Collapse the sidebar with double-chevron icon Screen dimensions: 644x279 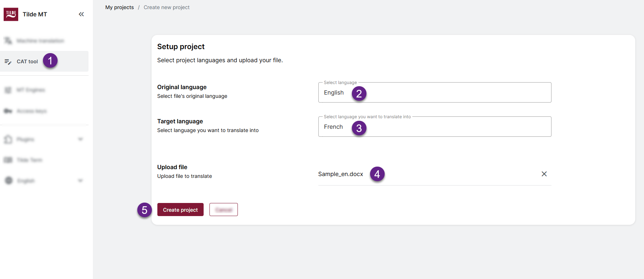81,14
